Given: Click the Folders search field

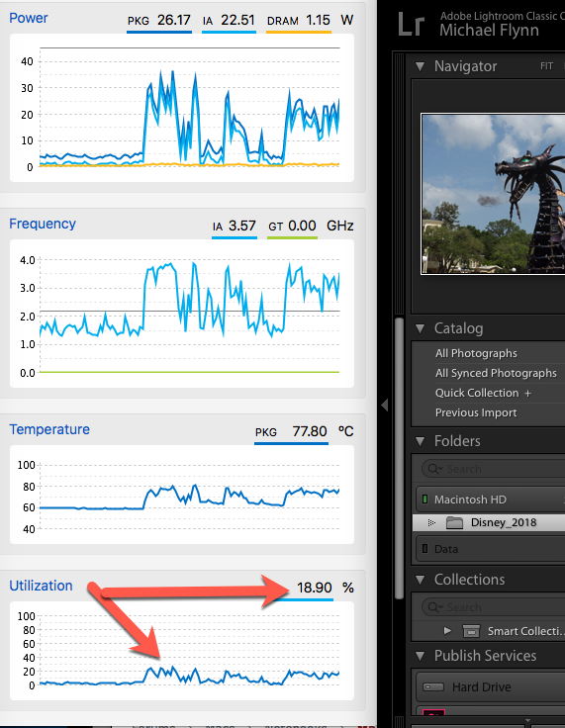Looking at the screenshot, I should pos(494,469).
